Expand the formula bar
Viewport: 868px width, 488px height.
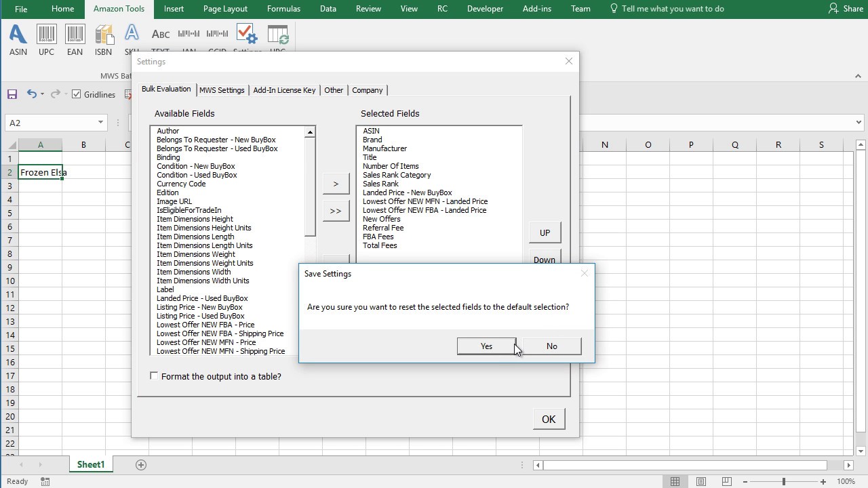point(860,123)
